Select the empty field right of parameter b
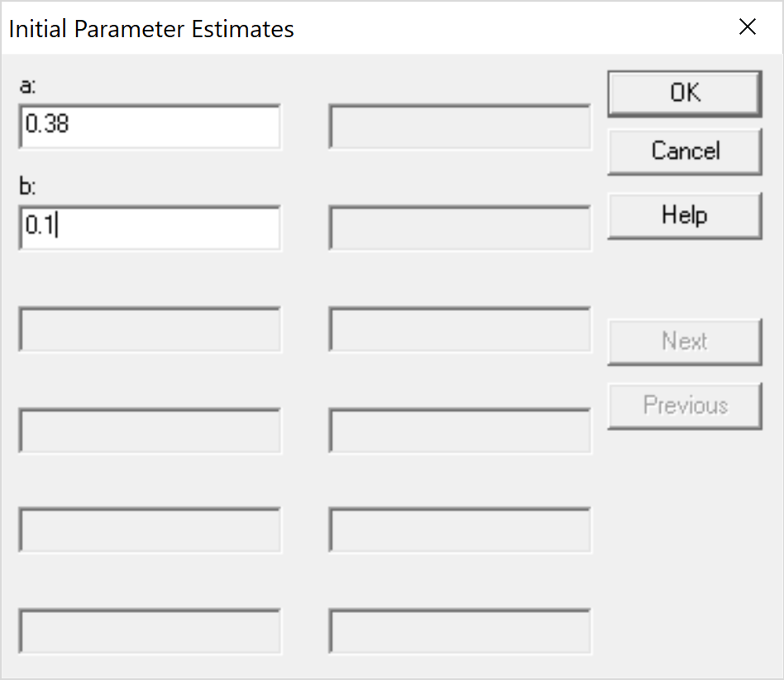The height and width of the screenshot is (680, 784). point(460,227)
